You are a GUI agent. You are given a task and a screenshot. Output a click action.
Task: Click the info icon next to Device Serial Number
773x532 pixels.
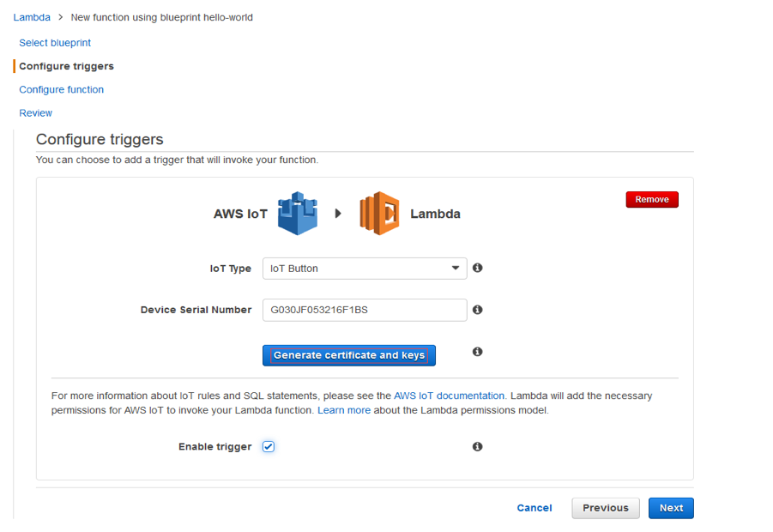tap(478, 310)
